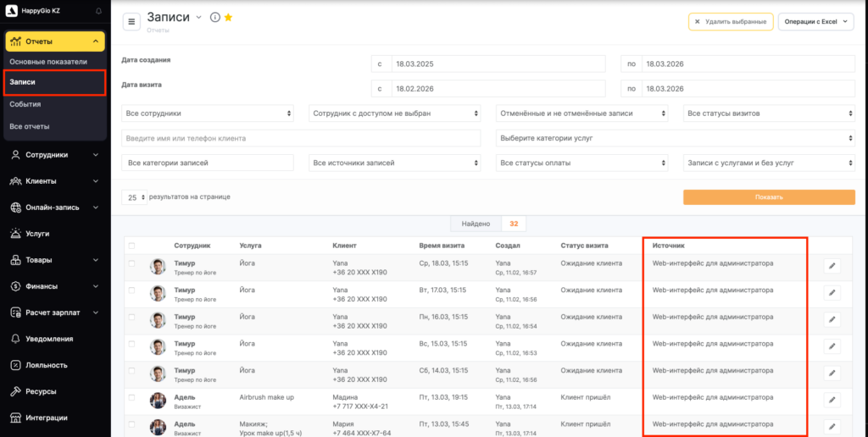Select the checkbox for the Адель Airbrush row
Image resolution: width=868 pixels, height=437 pixels.
pyautogui.click(x=131, y=396)
